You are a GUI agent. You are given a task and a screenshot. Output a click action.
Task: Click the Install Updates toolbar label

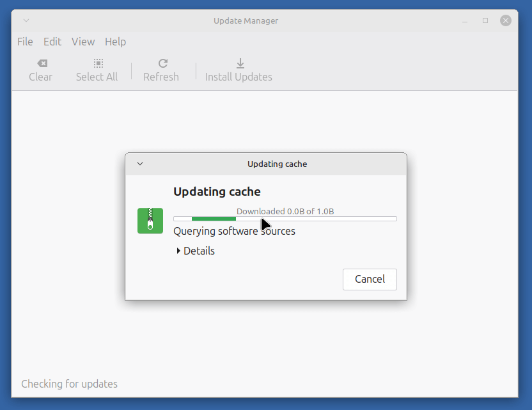tap(239, 76)
